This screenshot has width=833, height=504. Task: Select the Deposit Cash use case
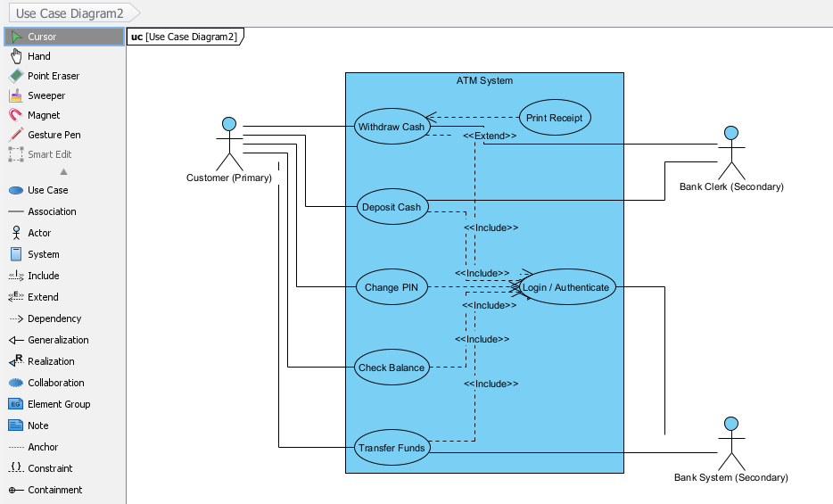pyautogui.click(x=392, y=207)
